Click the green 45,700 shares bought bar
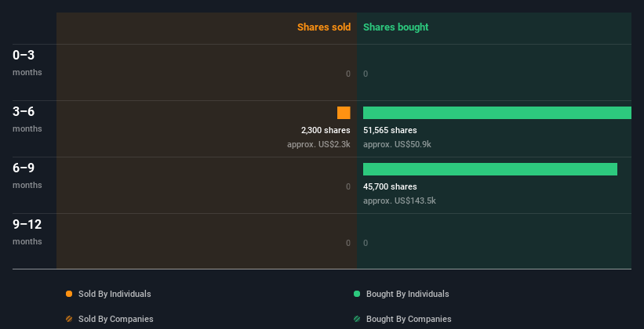The width and height of the screenshot is (644, 329). pos(490,169)
